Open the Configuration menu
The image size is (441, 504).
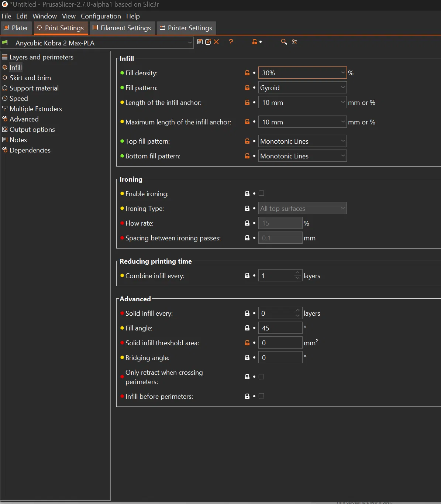click(x=101, y=16)
